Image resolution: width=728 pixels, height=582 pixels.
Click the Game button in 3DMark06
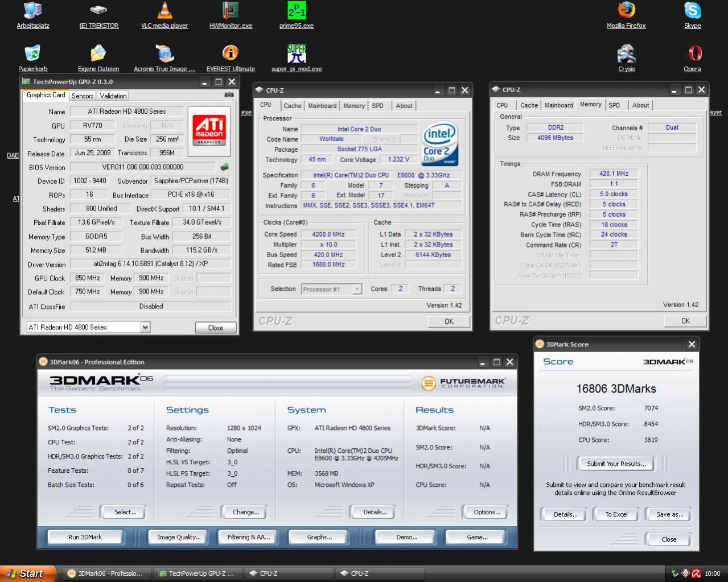click(477, 537)
